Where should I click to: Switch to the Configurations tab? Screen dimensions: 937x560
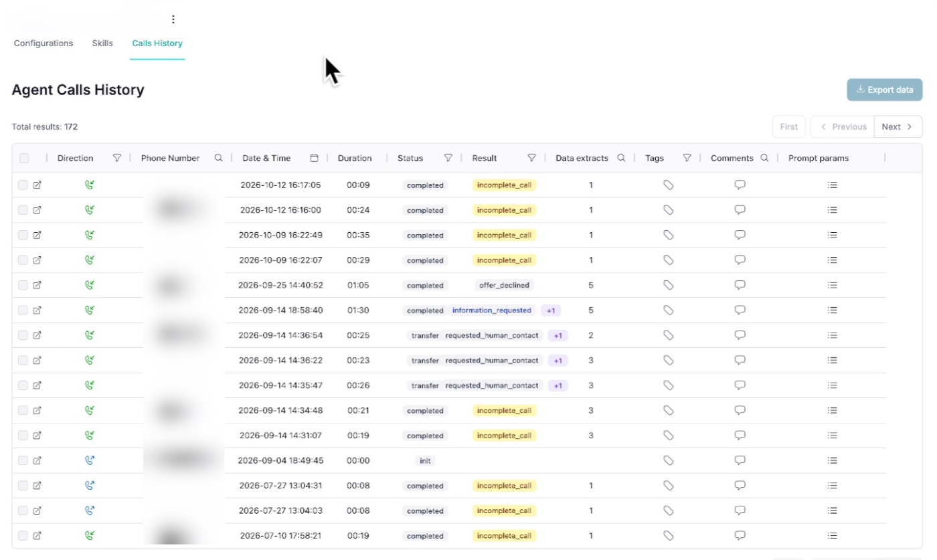pos(44,43)
